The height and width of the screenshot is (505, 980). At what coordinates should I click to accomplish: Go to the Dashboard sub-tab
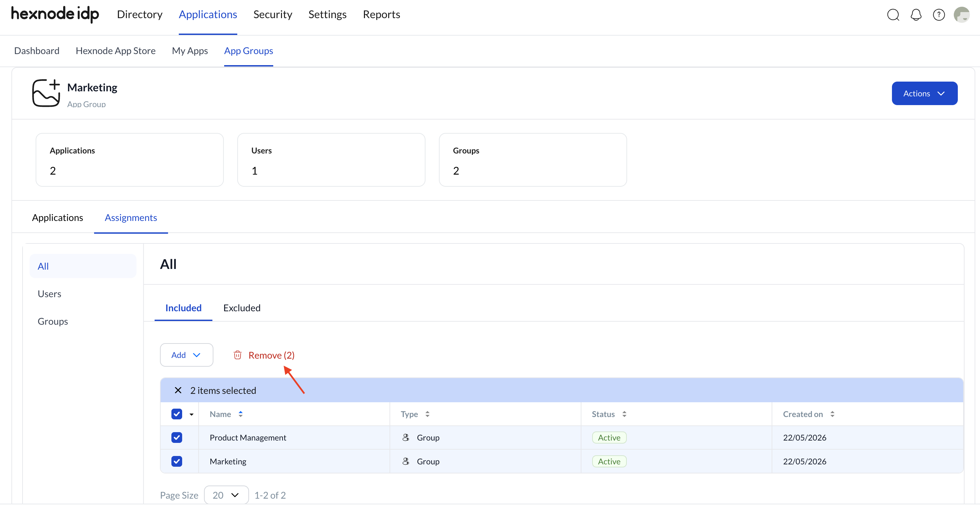point(37,51)
